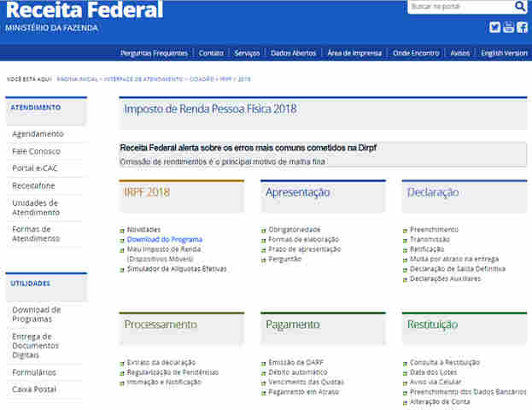The height and width of the screenshot is (410, 532).
Task: Open Aviso via Celular link
Action: 436,382
